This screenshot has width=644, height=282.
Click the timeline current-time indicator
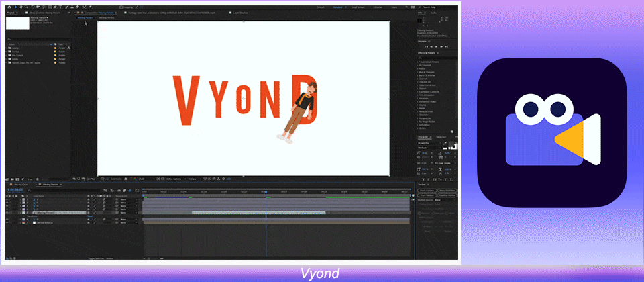click(266, 192)
